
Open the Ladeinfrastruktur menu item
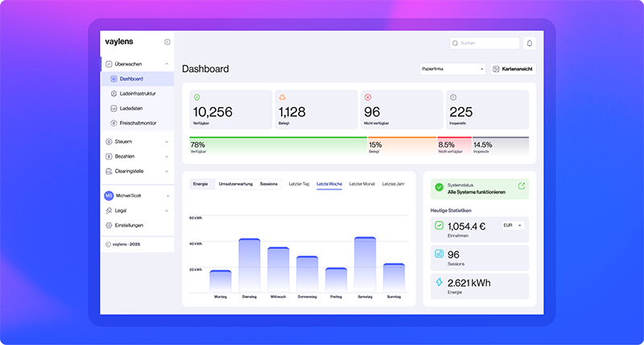138,94
